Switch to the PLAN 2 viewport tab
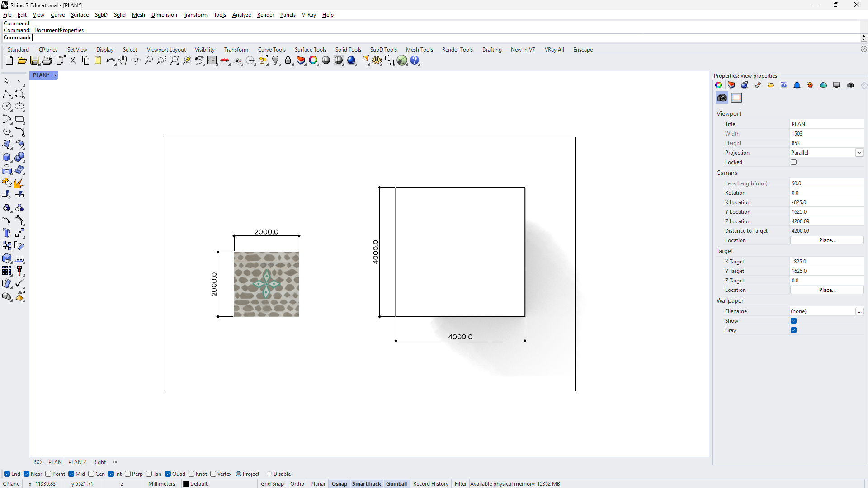This screenshot has width=868, height=488. 77,462
